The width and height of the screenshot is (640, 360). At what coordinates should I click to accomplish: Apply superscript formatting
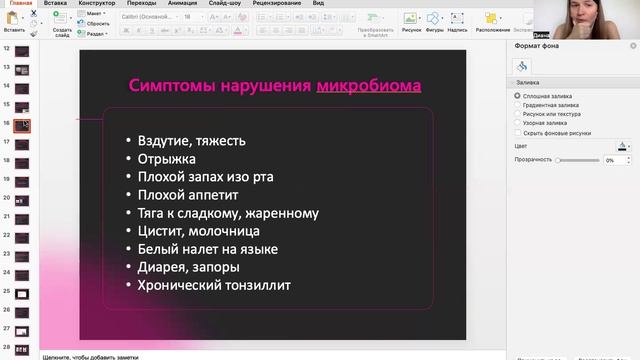178,31
